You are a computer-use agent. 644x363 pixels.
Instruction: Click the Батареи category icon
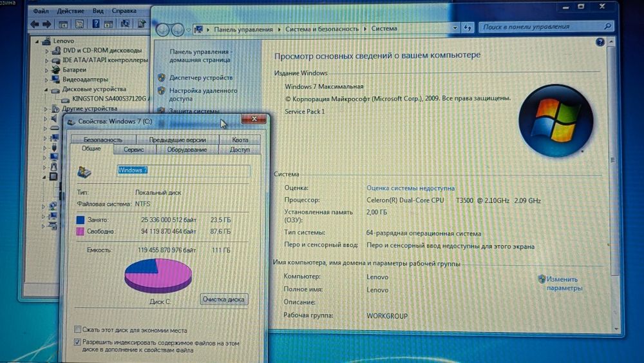tap(56, 70)
